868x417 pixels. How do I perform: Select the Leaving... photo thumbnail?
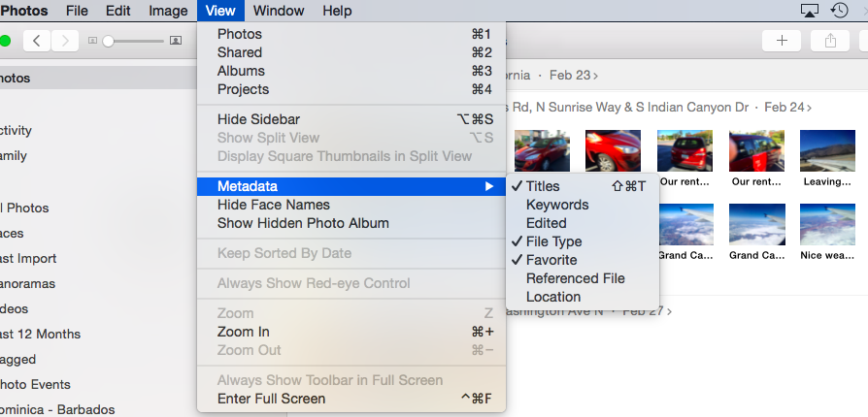827,152
